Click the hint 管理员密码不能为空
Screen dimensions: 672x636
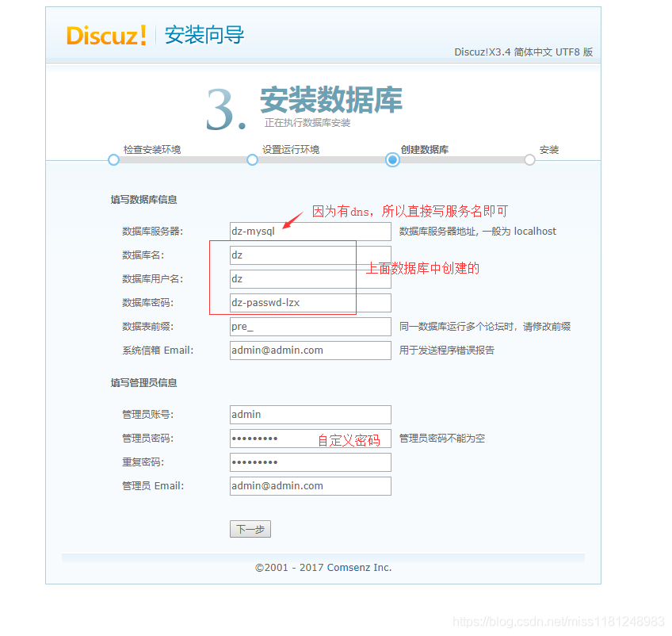coord(442,439)
